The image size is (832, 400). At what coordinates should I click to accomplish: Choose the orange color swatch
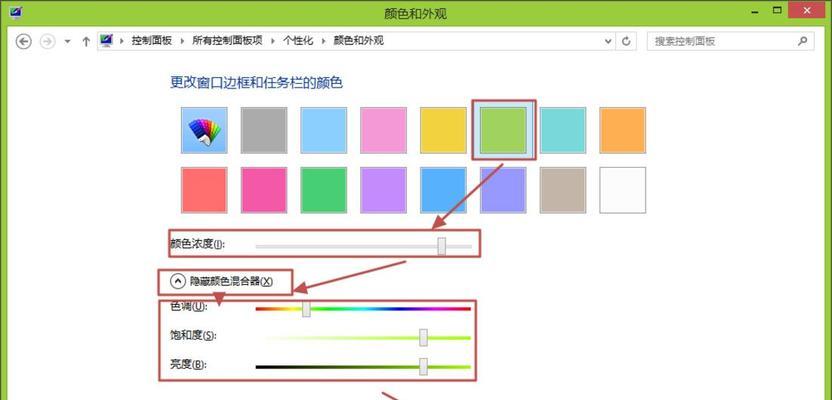click(623, 131)
